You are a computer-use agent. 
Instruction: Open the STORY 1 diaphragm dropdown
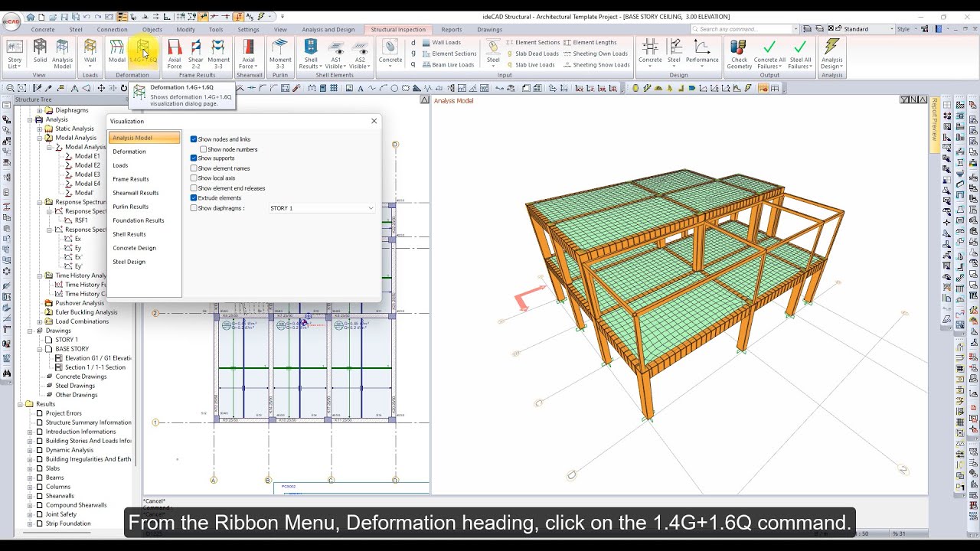322,208
